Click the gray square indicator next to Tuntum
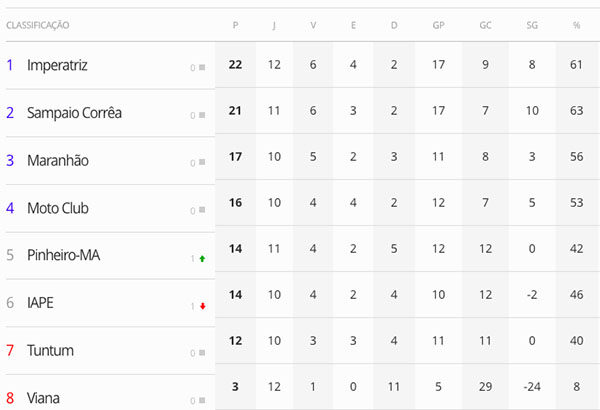The width and height of the screenshot is (600, 410). 202,353
